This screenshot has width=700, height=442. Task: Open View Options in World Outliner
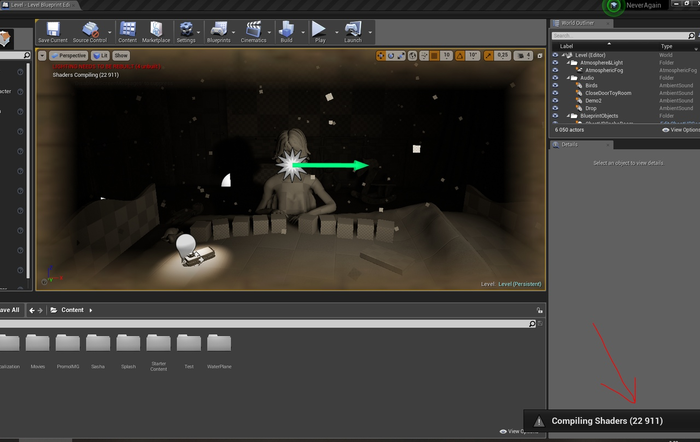680,130
